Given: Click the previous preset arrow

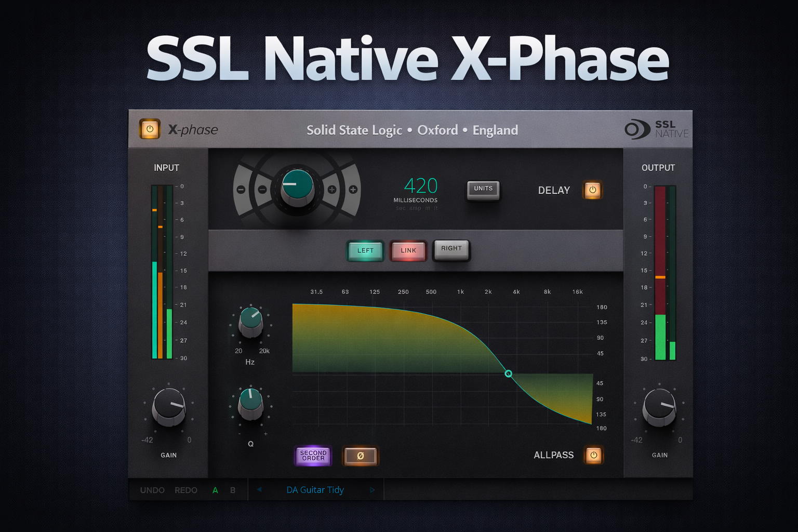Looking at the screenshot, I should coord(258,489).
